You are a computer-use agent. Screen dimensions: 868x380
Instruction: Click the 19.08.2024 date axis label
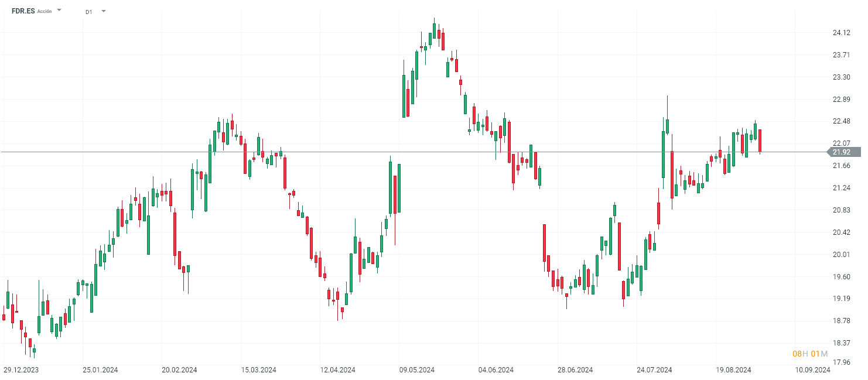point(734,370)
